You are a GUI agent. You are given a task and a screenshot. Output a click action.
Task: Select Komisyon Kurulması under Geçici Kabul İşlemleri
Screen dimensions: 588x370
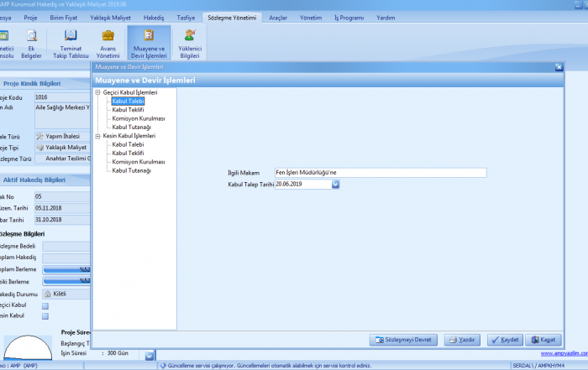pos(138,118)
